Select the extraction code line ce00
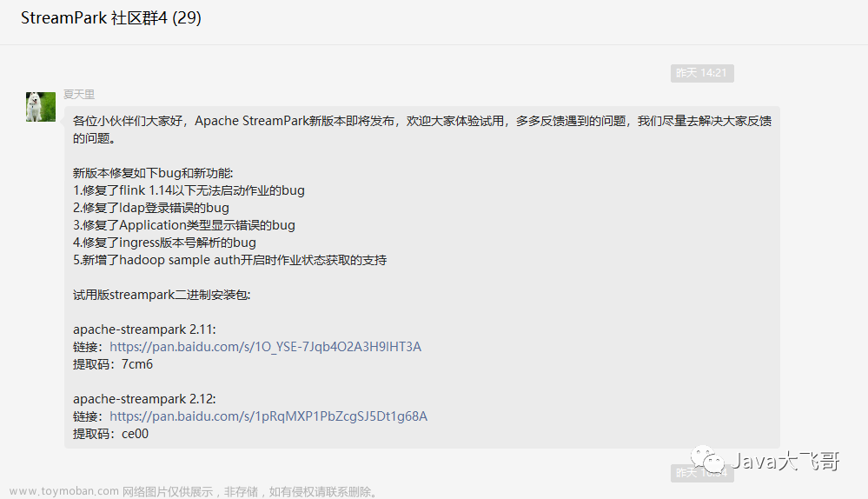The height and width of the screenshot is (499, 868). click(x=110, y=434)
